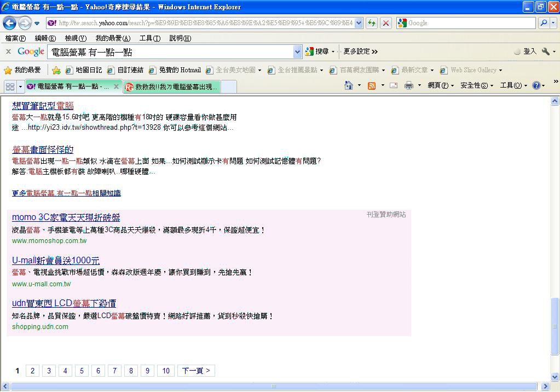Viewport: 560px width, 392px height.
Task: Open the 我的最愛(A) menu
Action: tap(113, 38)
